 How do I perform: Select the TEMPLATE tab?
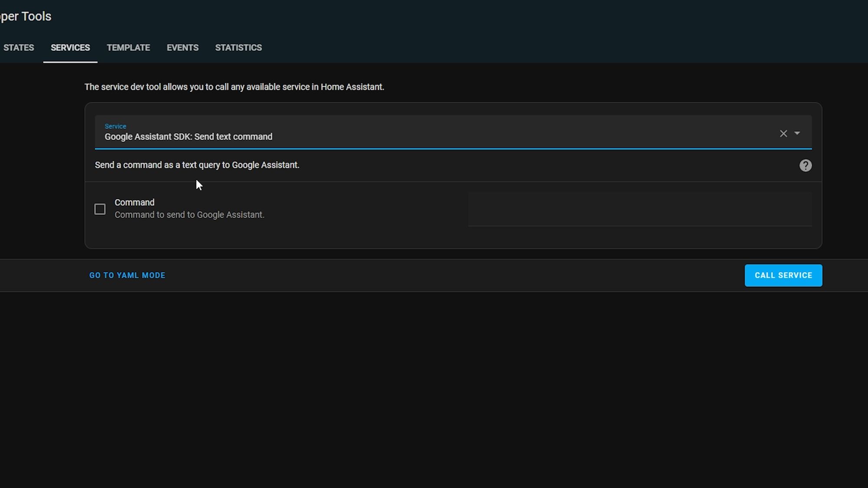point(128,47)
